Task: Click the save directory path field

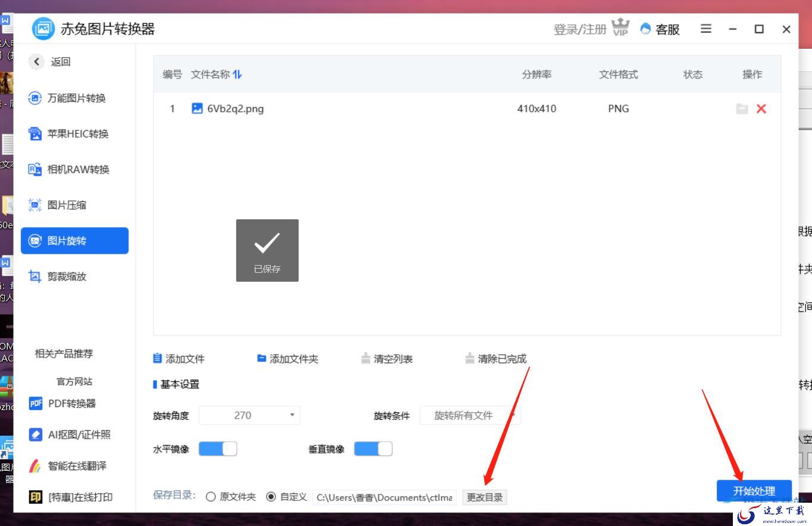Action: (384, 497)
